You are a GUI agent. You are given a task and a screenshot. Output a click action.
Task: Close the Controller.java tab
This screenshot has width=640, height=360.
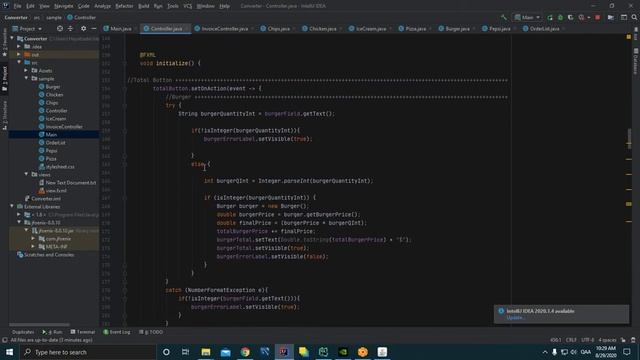187,29
